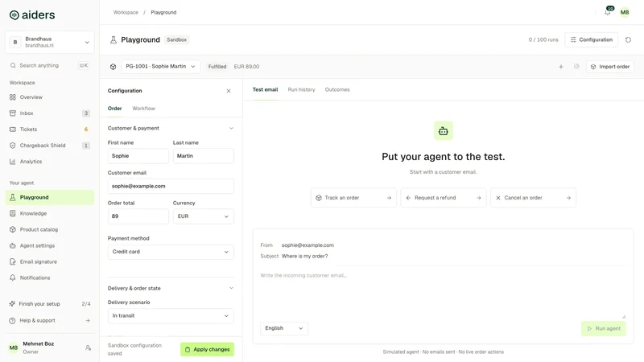Image resolution: width=644 pixels, height=362 pixels.
Task: Click the EUR 89.00 order amount
Action: [246, 67]
